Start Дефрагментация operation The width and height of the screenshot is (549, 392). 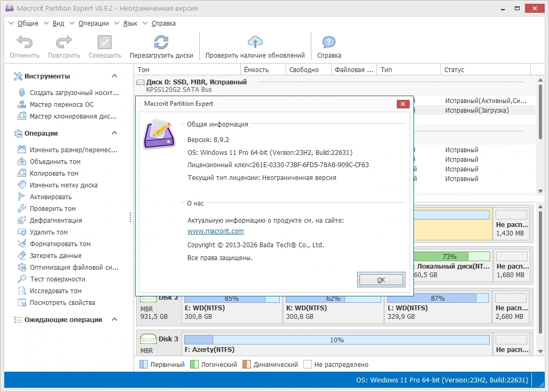(x=50, y=220)
